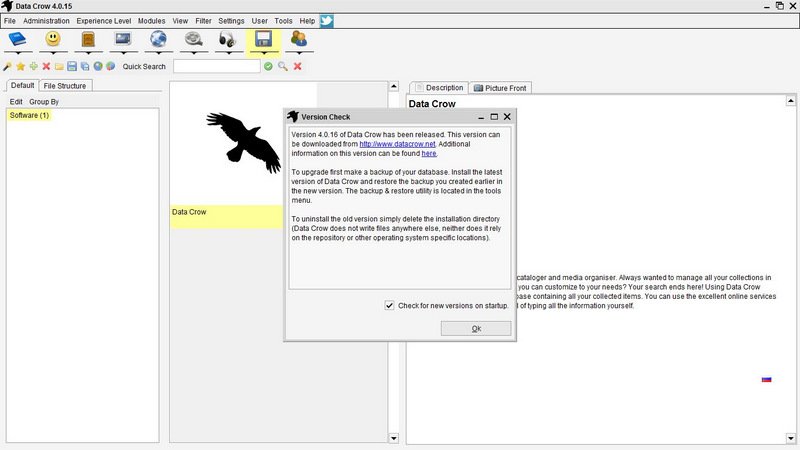Switch to the Picture Front tab

click(x=500, y=88)
